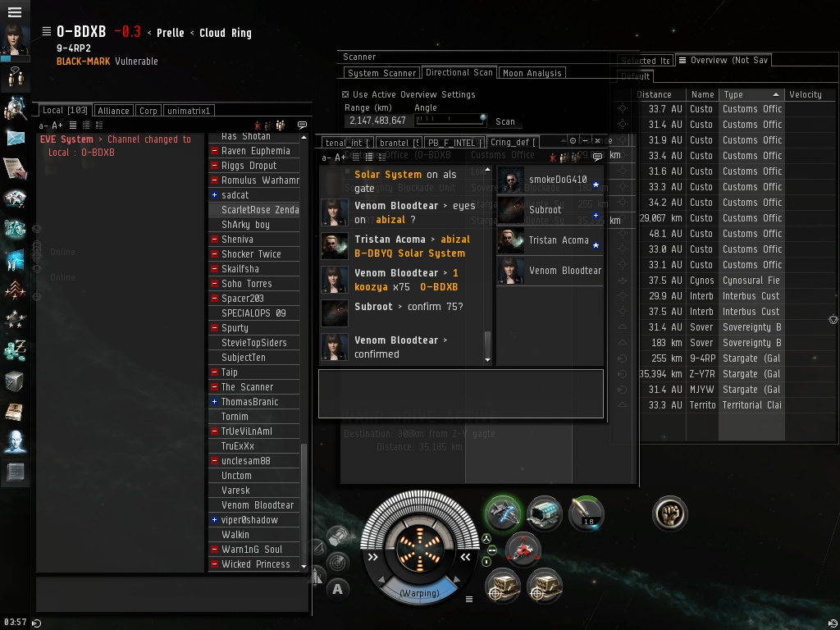Viewport: 840px width, 630px height.
Task: Switch to the System Scanner tab
Action: point(381,73)
